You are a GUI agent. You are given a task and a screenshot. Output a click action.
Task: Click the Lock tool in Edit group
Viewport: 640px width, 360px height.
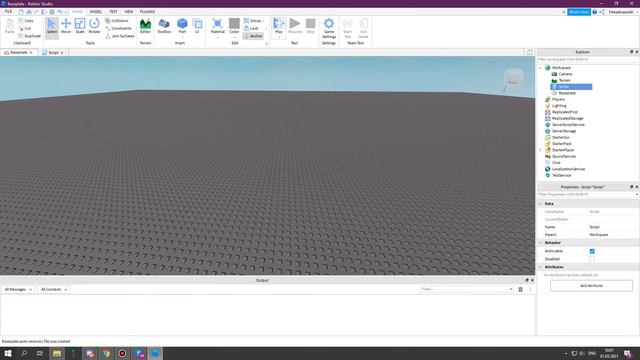pos(251,28)
